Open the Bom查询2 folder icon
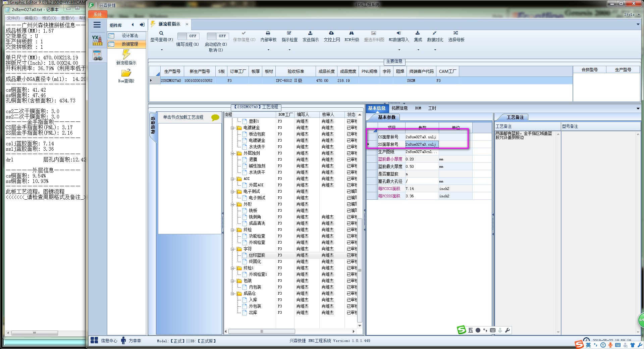 (126, 73)
